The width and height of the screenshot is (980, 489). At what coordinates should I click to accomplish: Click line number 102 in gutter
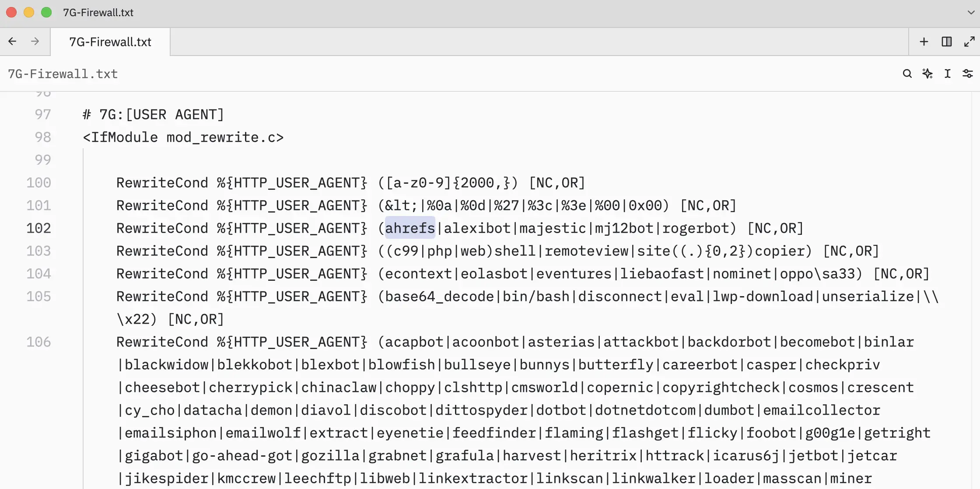click(x=38, y=228)
